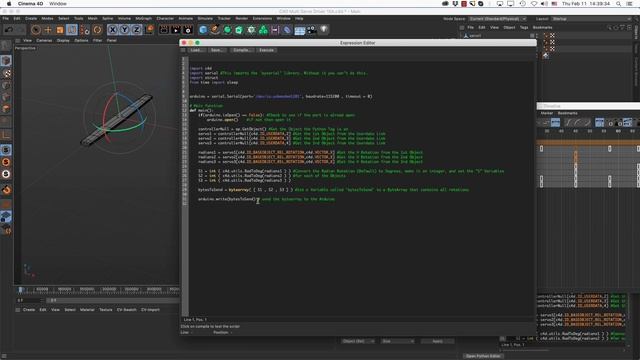The image size is (640, 360).
Task: Select the Rotate tool icon
Action: pyautogui.click(x=97, y=30)
